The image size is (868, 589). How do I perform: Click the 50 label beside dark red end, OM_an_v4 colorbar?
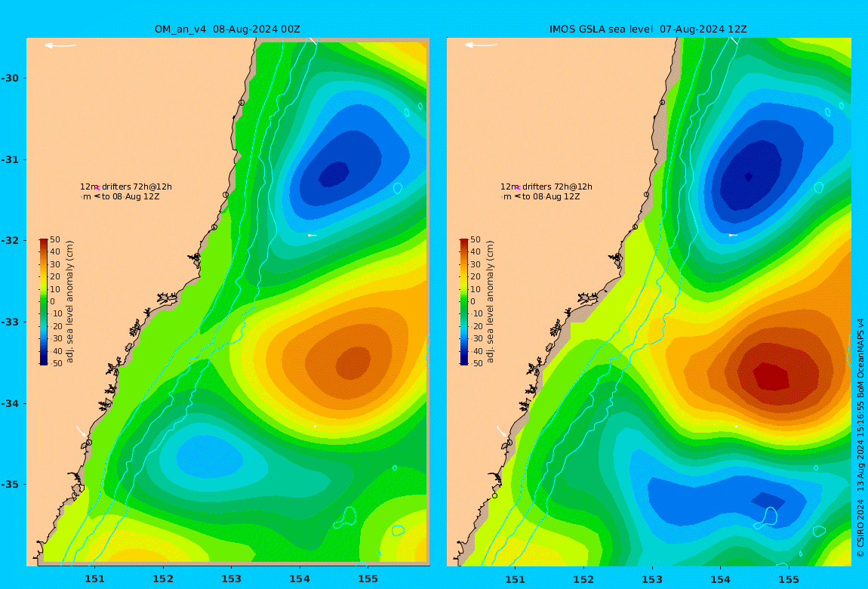tap(55, 239)
